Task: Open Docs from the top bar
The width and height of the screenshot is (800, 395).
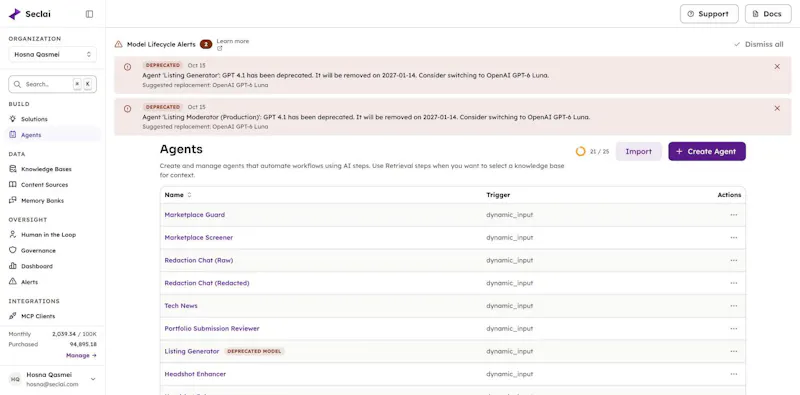Action: click(768, 14)
